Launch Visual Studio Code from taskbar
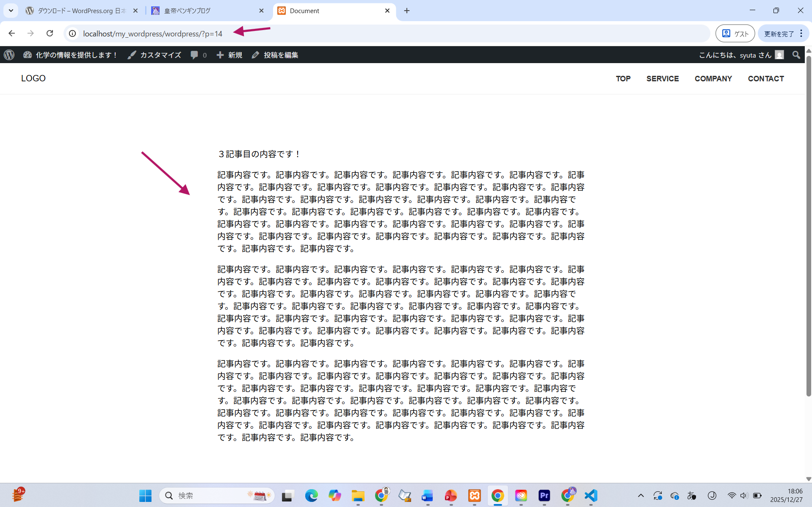The image size is (812, 507). point(591,495)
